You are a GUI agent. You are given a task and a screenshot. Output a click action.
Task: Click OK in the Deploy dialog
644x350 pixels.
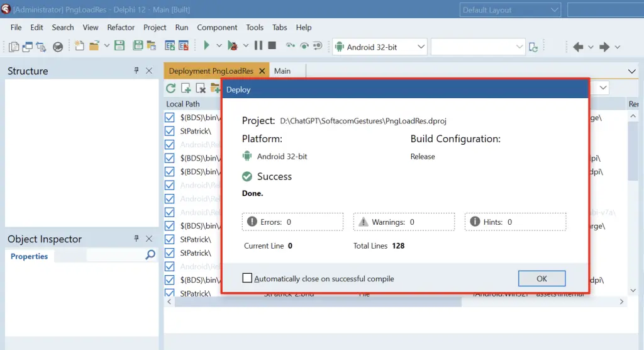tap(541, 278)
